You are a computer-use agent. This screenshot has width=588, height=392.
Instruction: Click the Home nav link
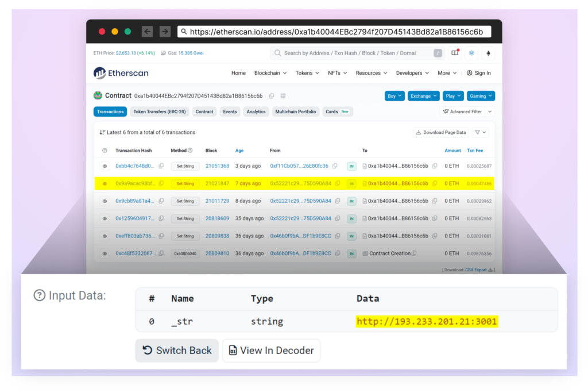pos(238,73)
